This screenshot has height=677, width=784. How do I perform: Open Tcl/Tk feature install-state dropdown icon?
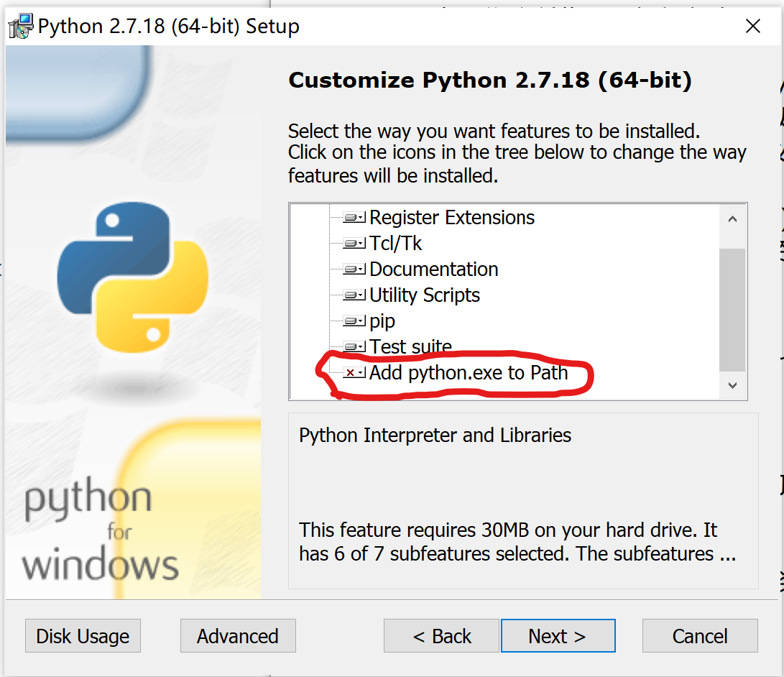tap(354, 244)
